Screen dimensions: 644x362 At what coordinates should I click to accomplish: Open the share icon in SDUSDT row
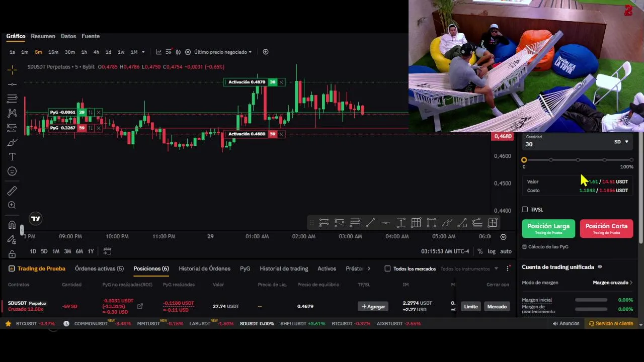[140, 306]
